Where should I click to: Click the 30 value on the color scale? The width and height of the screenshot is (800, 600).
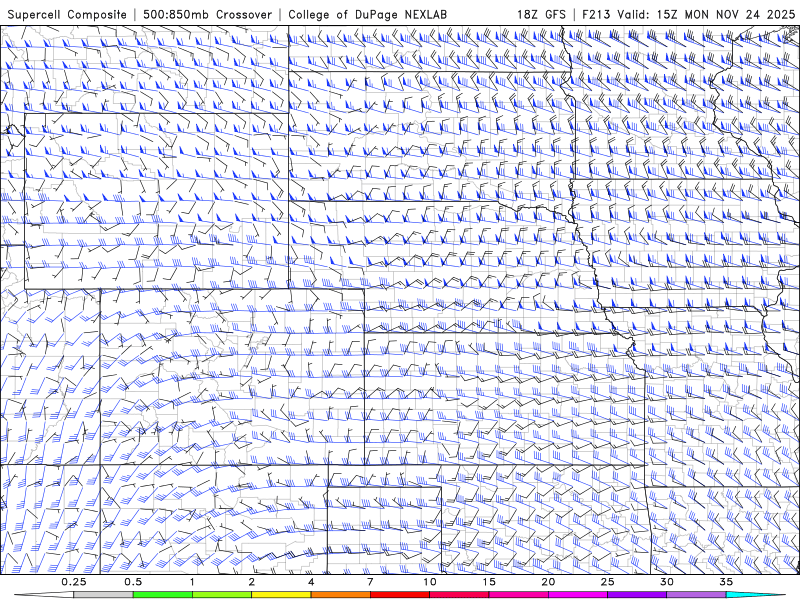pyautogui.click(x=666, y=582)
